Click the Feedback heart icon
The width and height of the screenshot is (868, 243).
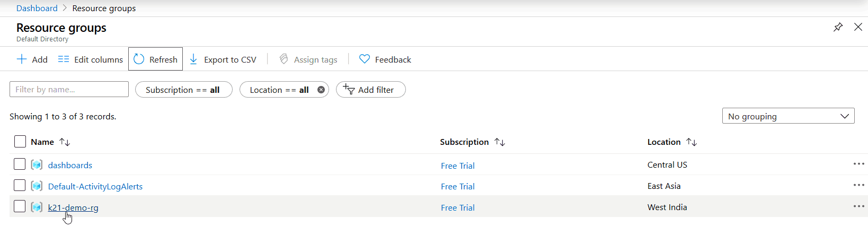click(365, 59)
